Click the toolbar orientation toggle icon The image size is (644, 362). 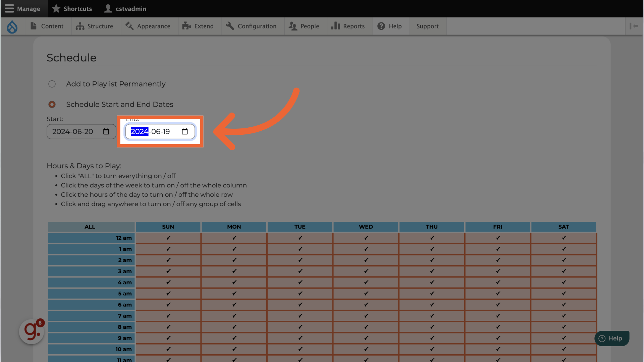(634, 26)
